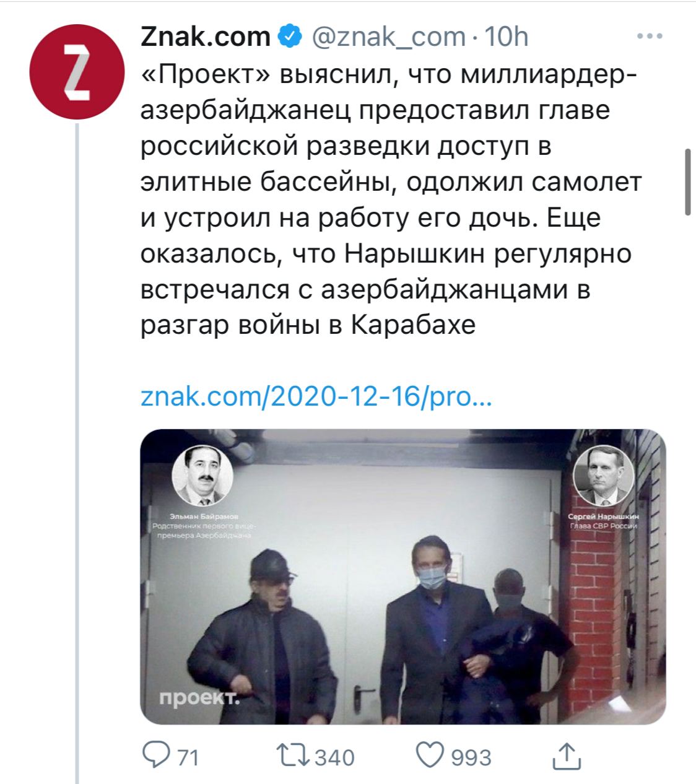696x784 pixels.
Task: Click the Znak.com display name
Action: pyautogui.click(x=206, y=37)
